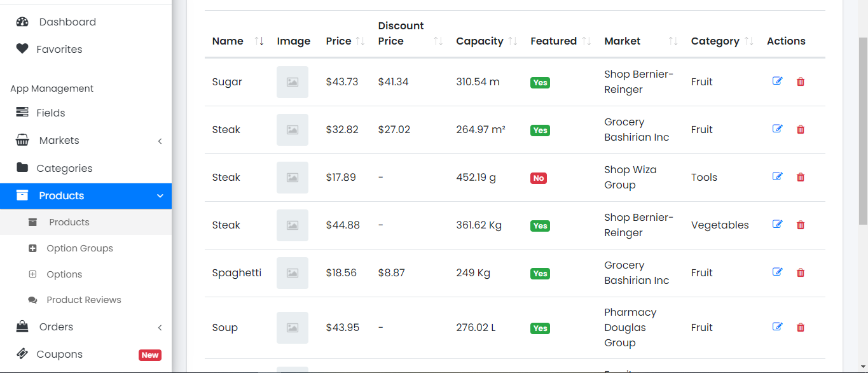Collapse the Products sidebar menu

[160, 196]
